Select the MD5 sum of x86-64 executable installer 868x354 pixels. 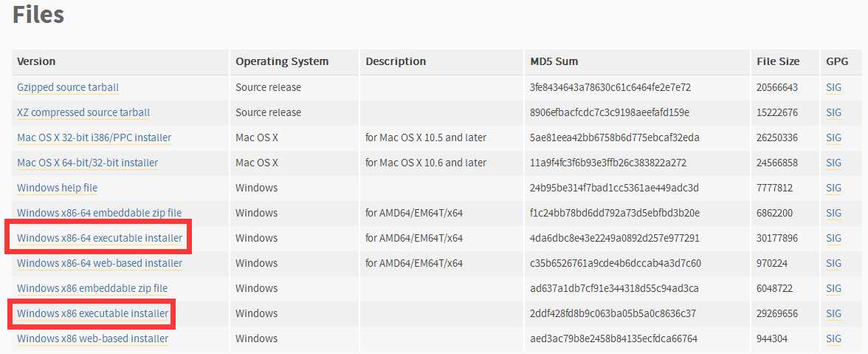pyautogui.click(x=614, y=238)
